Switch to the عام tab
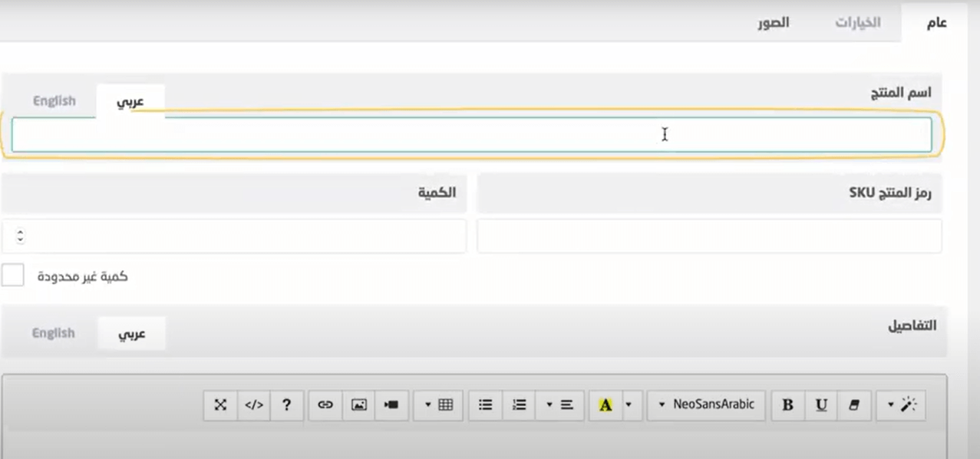The image size is (980, 459). click(x=936, y=22)
